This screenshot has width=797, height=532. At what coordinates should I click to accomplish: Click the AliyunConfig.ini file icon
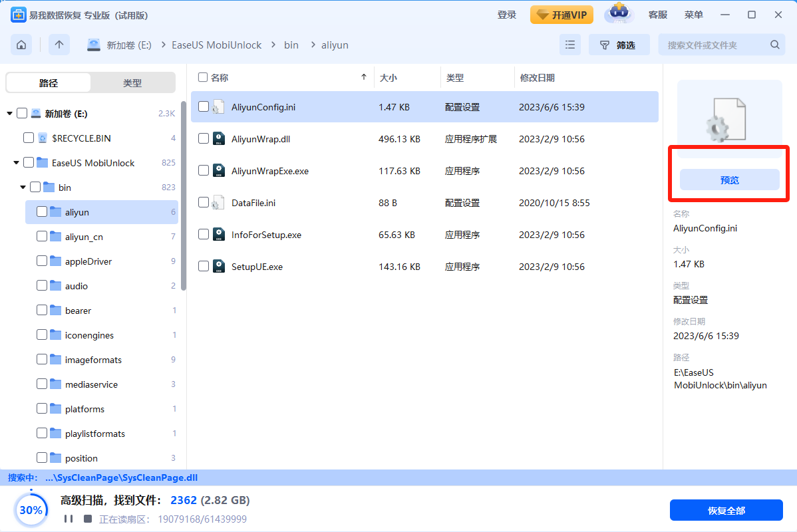219,107
